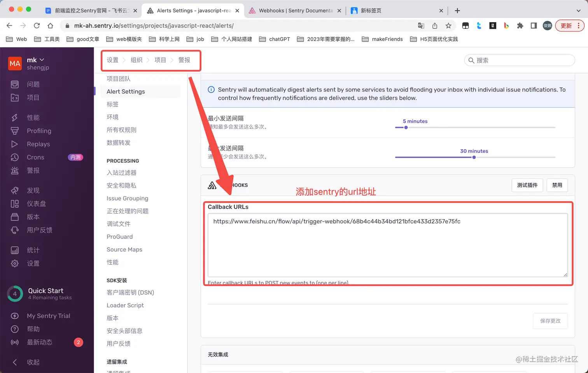The height and width of the screenshot is (373, 588).
Task: Bookmark this page with star icon
Action: point(448,26)
